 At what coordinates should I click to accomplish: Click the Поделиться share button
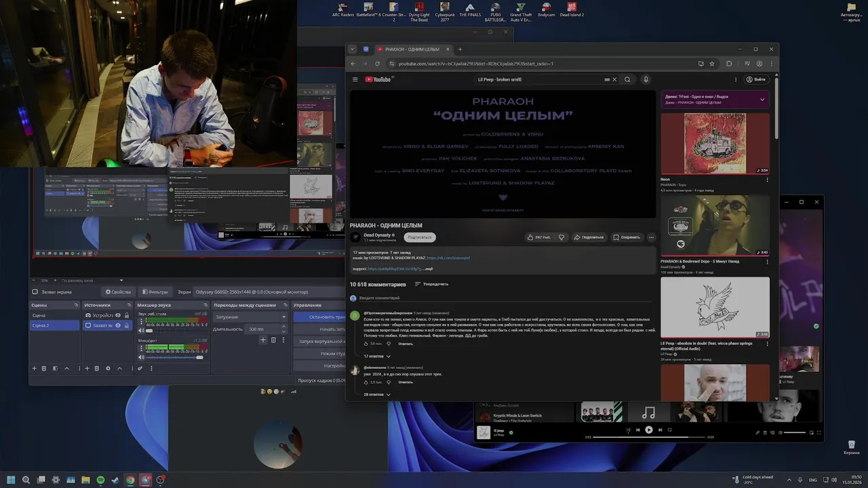coord(588,237)
